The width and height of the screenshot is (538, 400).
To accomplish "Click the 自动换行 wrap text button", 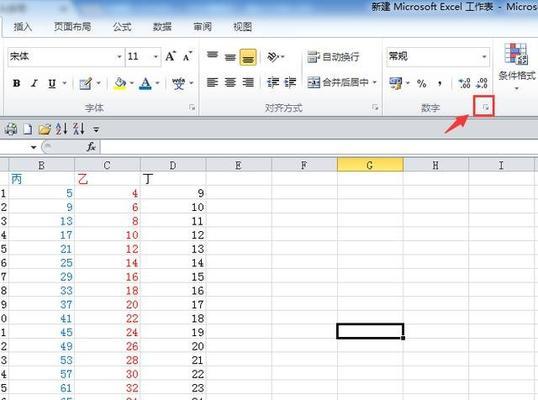I will point(333,57).
